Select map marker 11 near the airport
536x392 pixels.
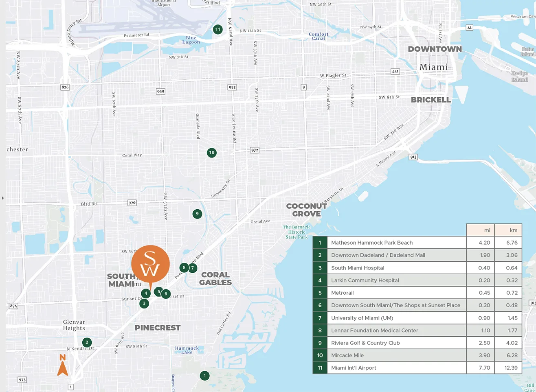coord(218,29)
